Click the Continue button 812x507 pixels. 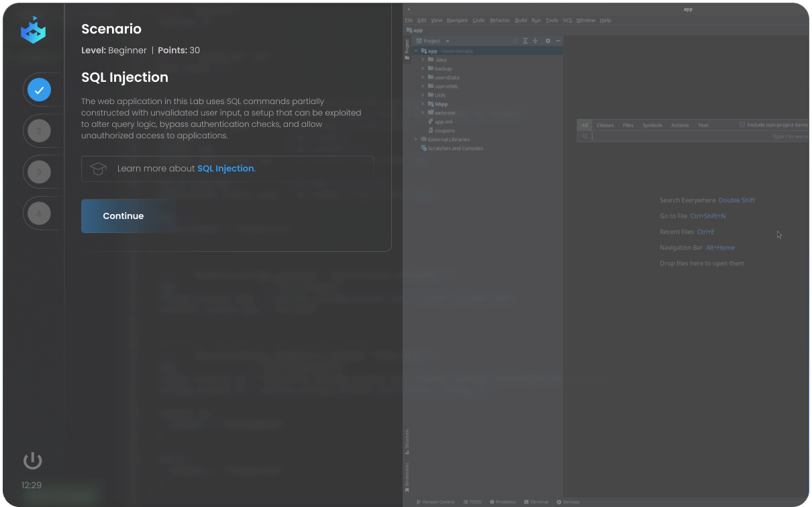tap(123, 216)
